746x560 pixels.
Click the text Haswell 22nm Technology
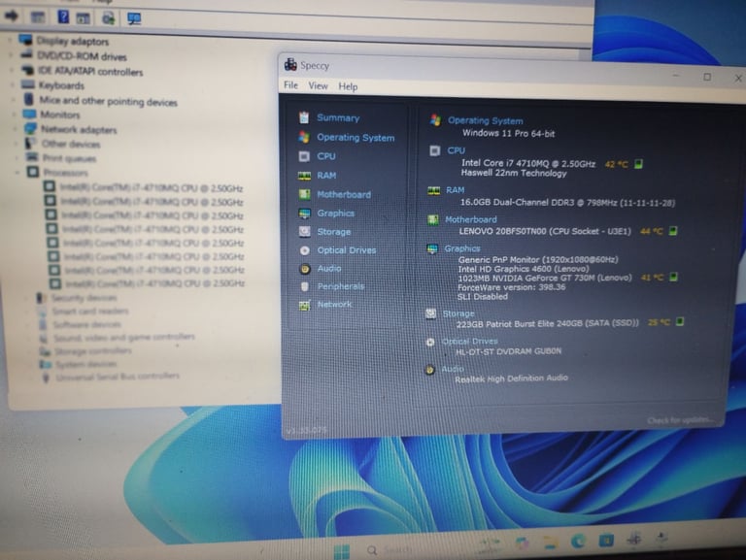[514, 173]
